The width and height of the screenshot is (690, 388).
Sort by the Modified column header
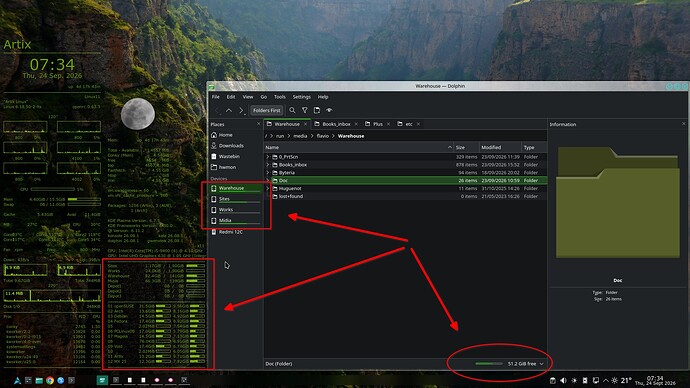[499, 147]
